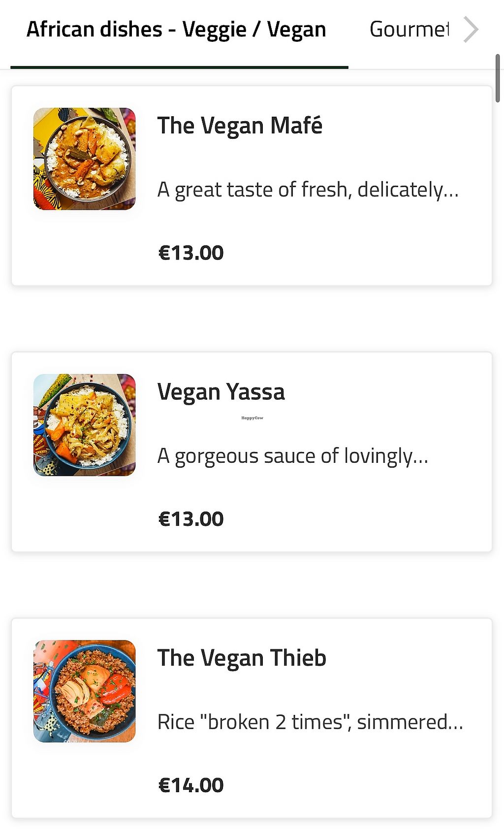Open the Vegan Thieb dish photo
The height and width of the screenshot is (836, 504).
[x=84, y=691]
